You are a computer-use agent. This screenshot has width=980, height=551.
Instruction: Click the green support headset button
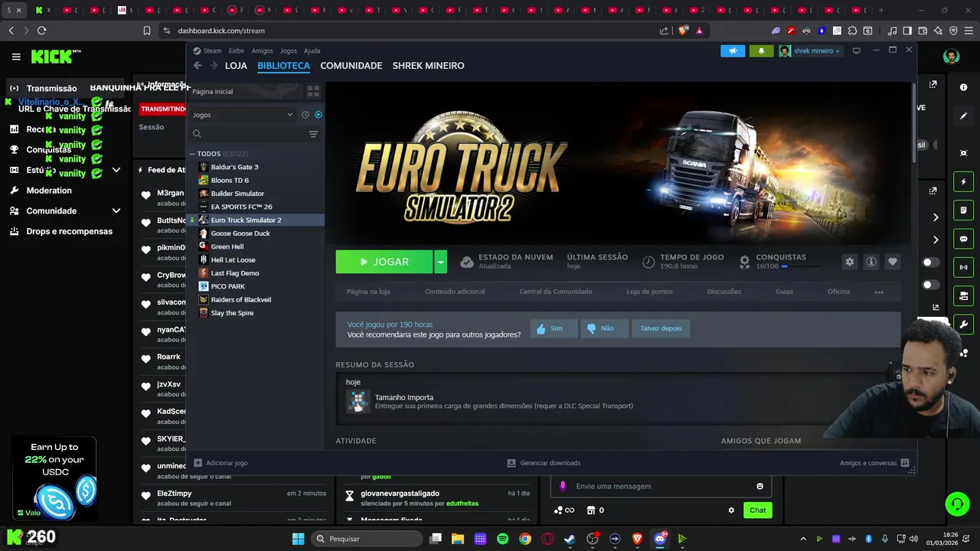(x=957, y=504)
